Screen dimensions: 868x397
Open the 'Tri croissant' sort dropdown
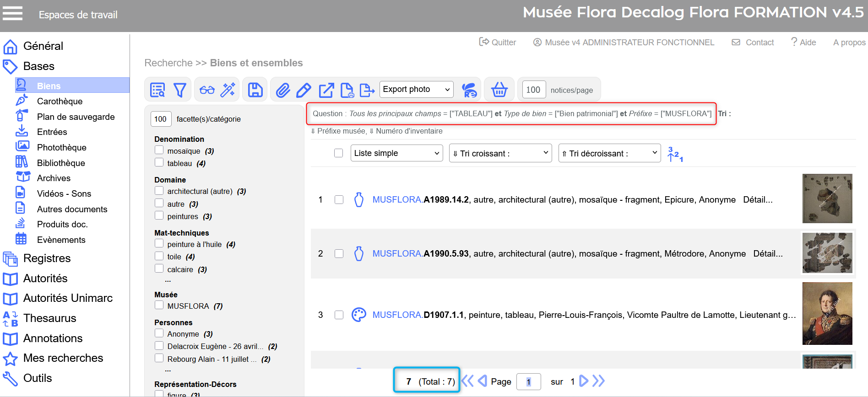point(500,153)
